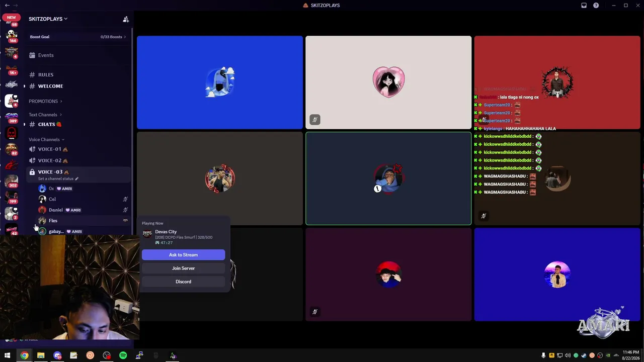644x362 pixels.
Task: Go back with the left arrow
Action: (7, 6)
